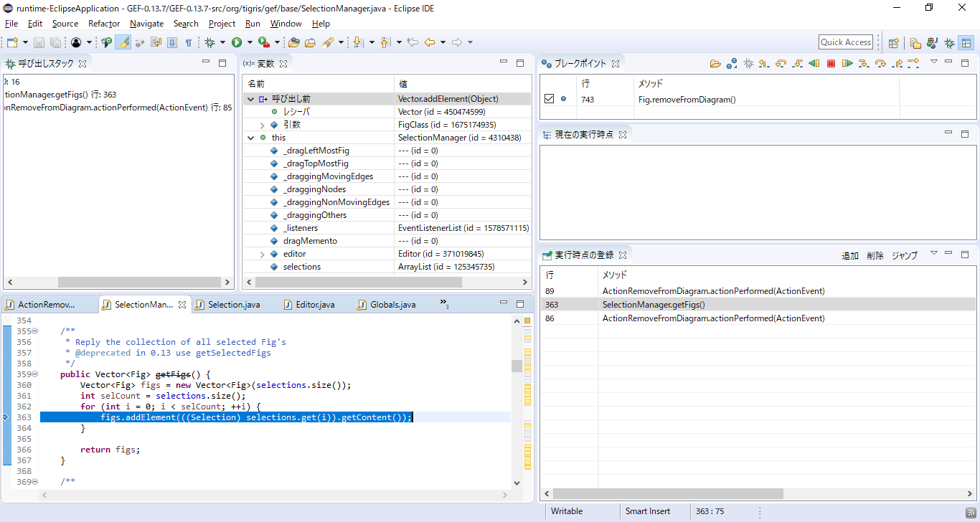Click ActionRemoveFromDiagram.actionPerformed stack frame 行: 85

point(118,108)
